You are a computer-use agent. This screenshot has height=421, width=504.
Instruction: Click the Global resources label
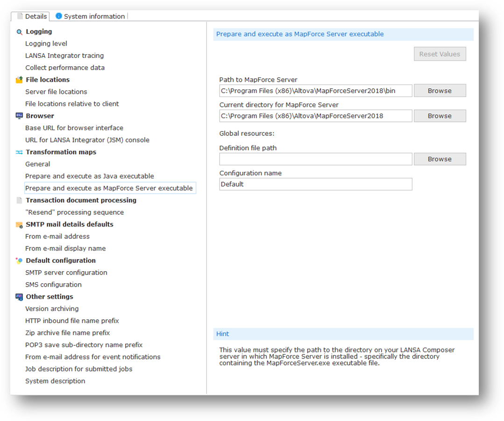(247, 133)
